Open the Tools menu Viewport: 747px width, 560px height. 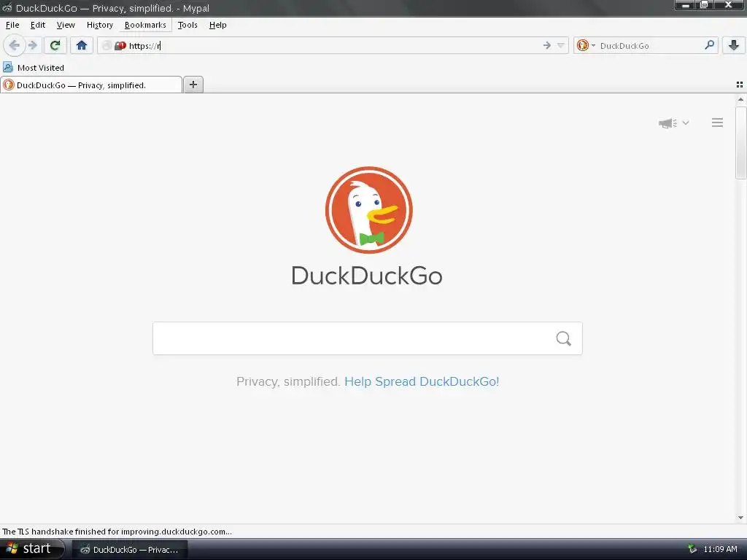point(187,25)
